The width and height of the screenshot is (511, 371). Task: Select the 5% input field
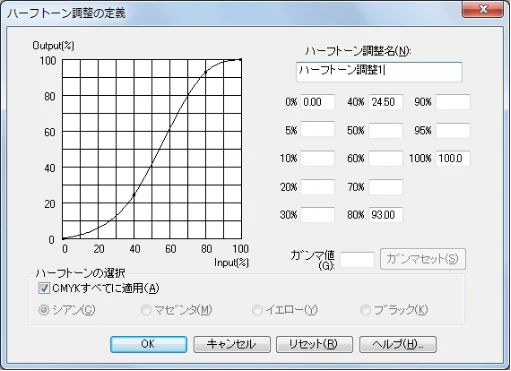tap(318, 130)
